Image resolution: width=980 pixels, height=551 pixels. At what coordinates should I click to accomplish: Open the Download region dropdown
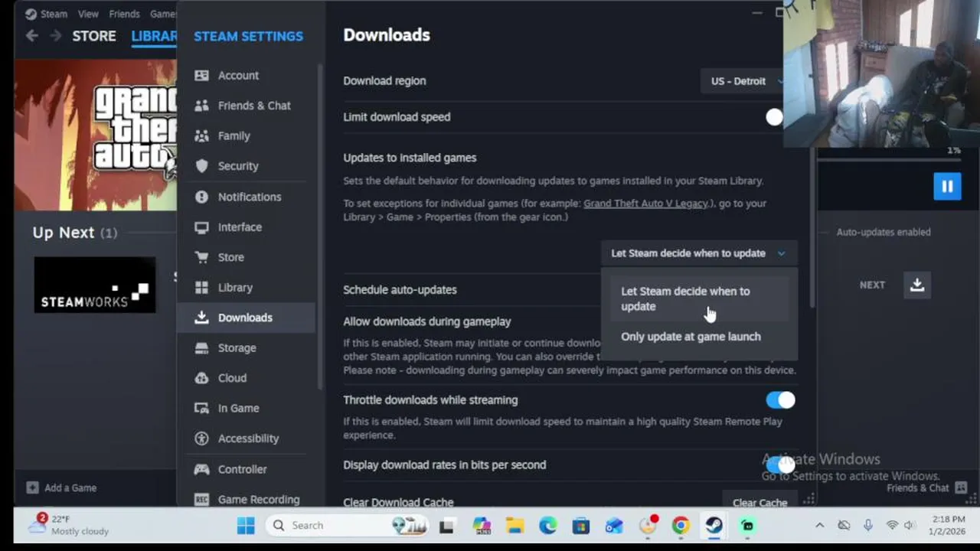click(x=743, y=81)
